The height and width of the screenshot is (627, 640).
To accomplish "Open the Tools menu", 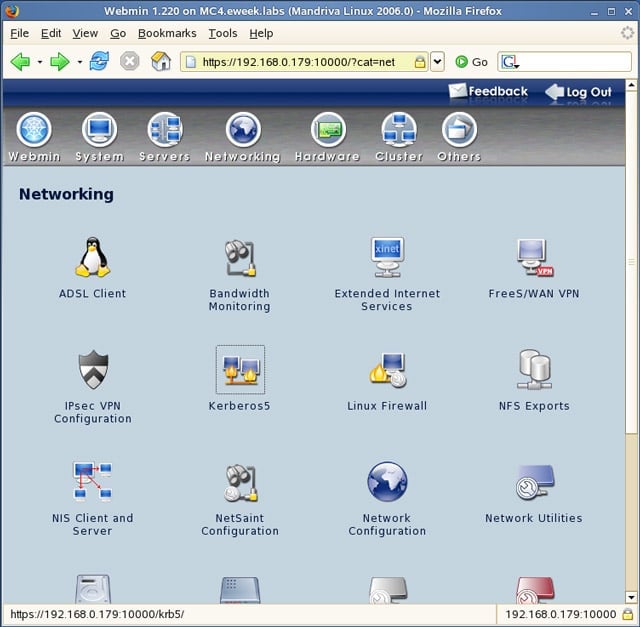I will (223, 33).
